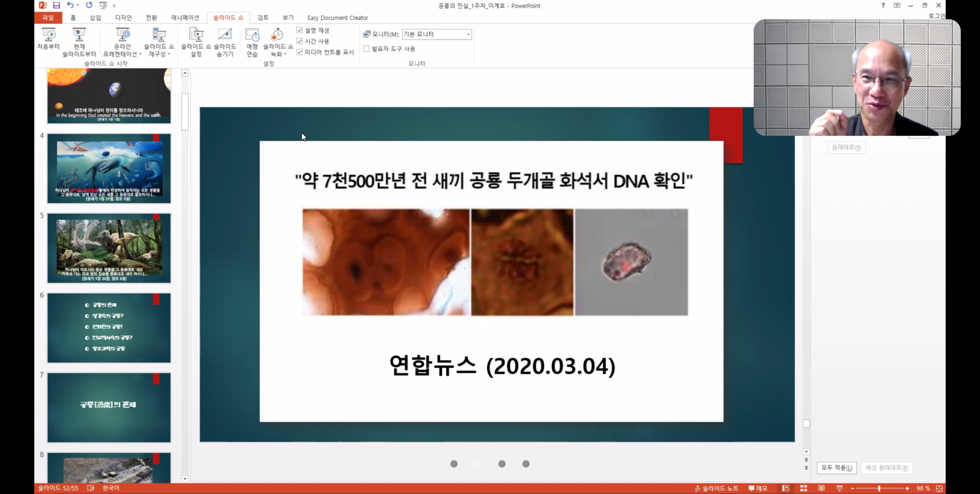Screen dimensions: 980x494
Task: Click rehearse timings (예행 연습) icon
Action: 252,42
